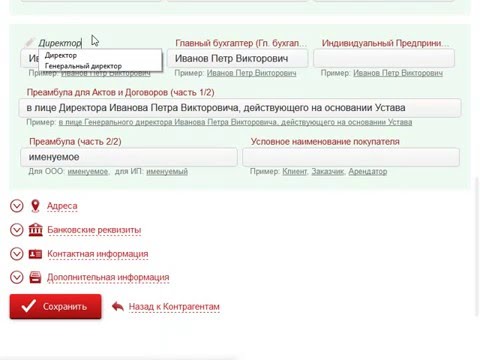Insert именуемое example for ООО
Viewport: 480px width, 360px height.
point(88,172)
